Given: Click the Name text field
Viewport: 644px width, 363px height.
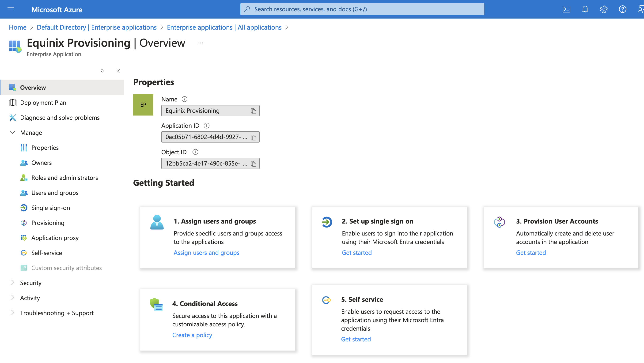Looking at the screenshot, I should click(x=210, y=111).
